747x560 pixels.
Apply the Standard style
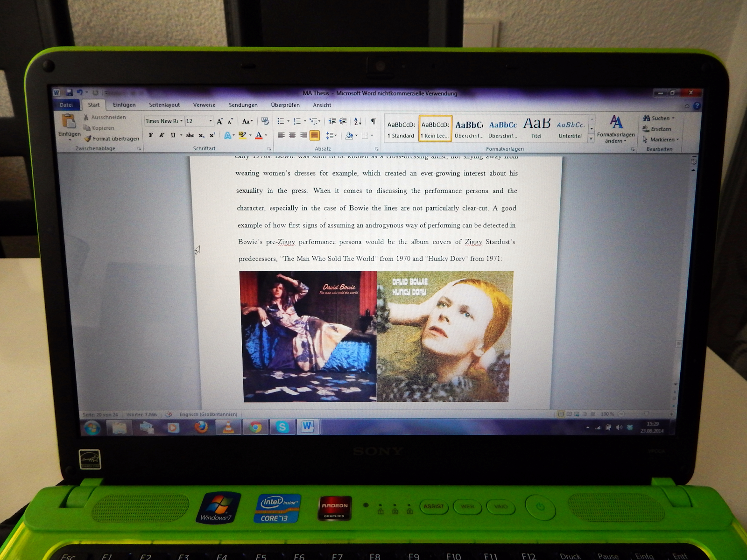(x=401, y=129)
